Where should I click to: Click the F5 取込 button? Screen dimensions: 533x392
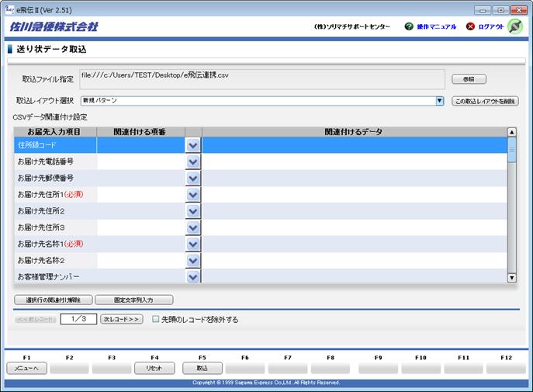202,368
